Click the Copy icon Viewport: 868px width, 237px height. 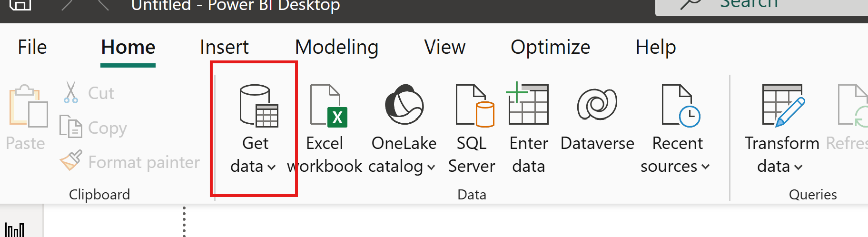pyautogui.click(x=71, y=127)
